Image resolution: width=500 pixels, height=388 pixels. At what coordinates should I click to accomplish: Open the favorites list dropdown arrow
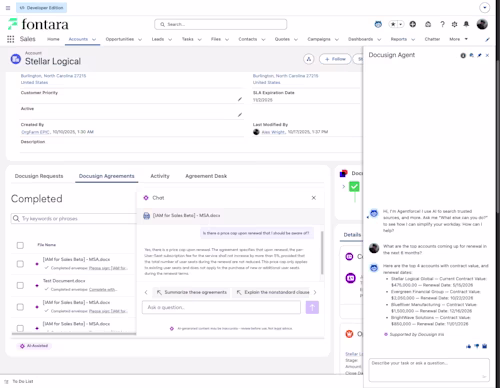click(401, 24)
